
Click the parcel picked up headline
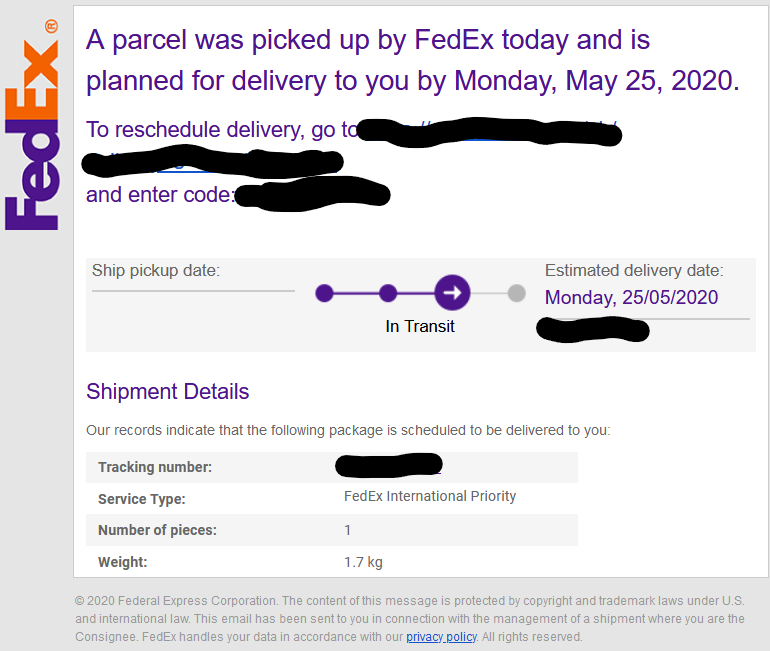coord(412,60)
